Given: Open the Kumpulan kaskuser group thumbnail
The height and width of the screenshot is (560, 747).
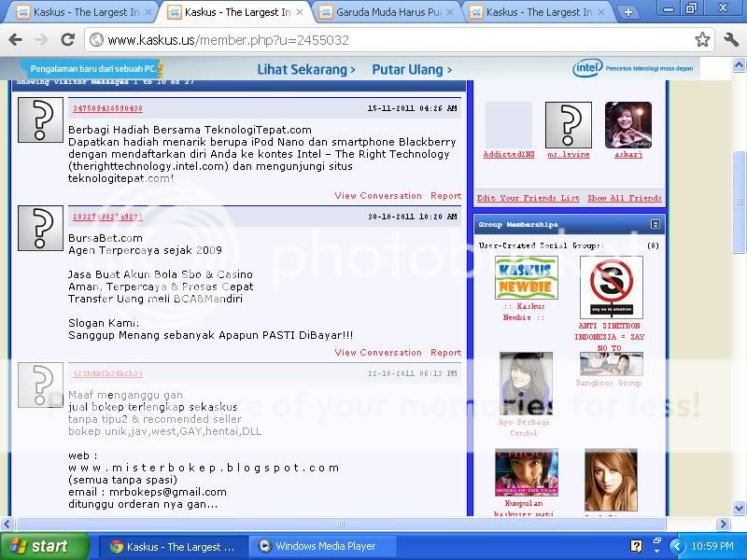Looking at the screenshot, I should 526,472.
